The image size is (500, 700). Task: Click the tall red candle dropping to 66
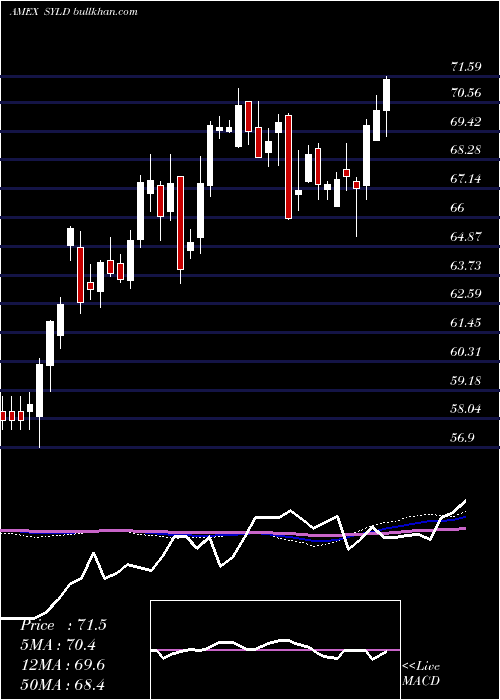288,167
